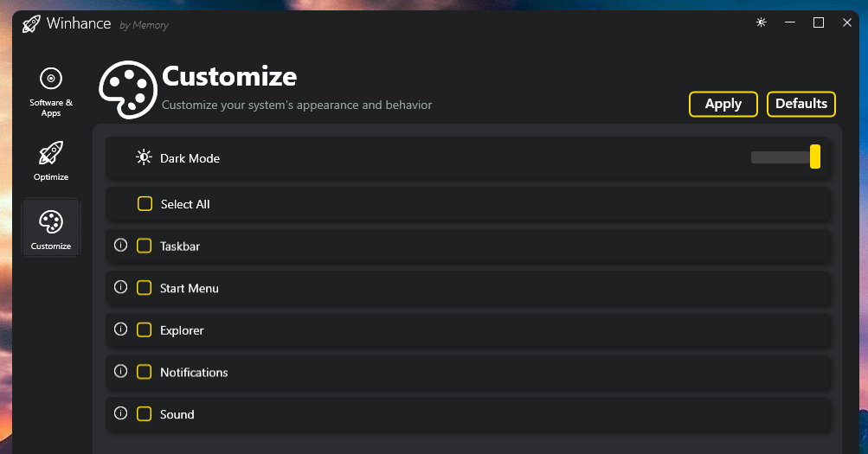Image resolution: width=868 pixels, height=454 pixels.
Task: Click the Defaults button
Action: (x=800, y=104)
